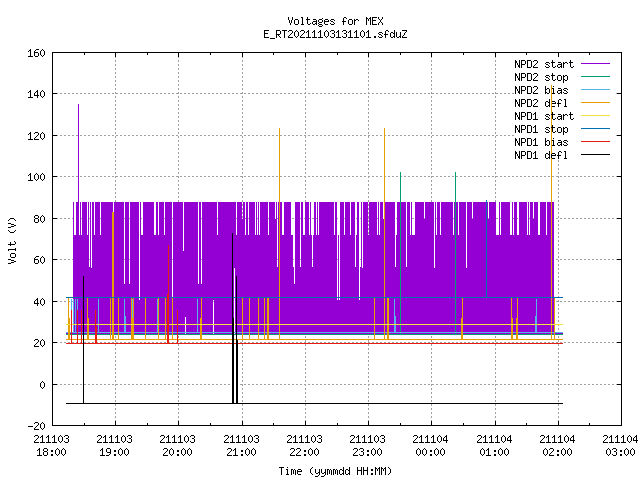Select the filename E_RT20211103131101.sfduZ
This screenshot has width=640, height=480.
tap(335, 34)
